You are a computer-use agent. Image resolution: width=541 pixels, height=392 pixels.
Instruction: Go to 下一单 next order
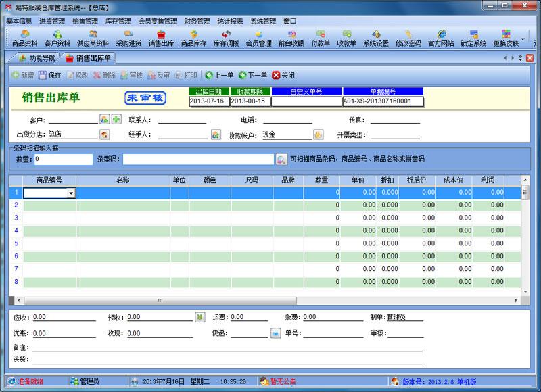tap(253, 75)
